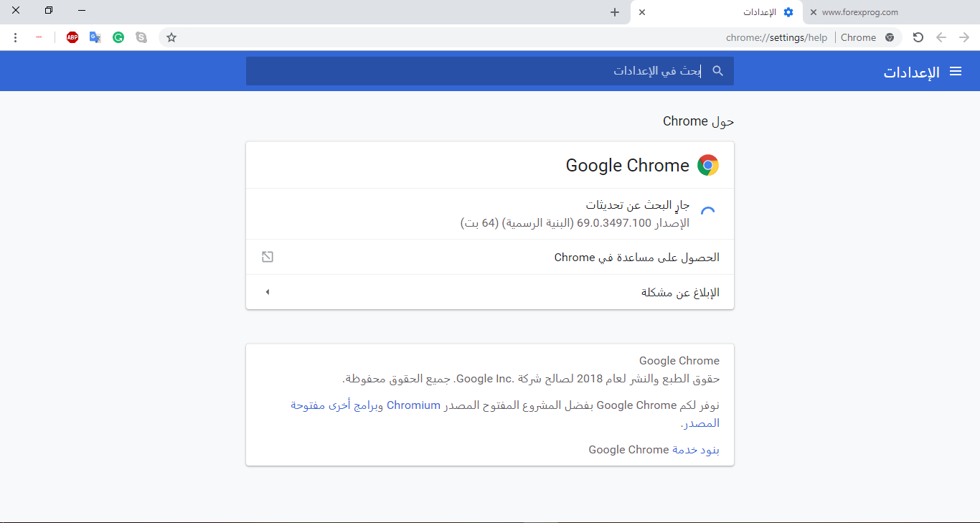This screenshot has width=980, height=523.
Task: Click the external-link icon on the help row
Action: pos(268,257)
